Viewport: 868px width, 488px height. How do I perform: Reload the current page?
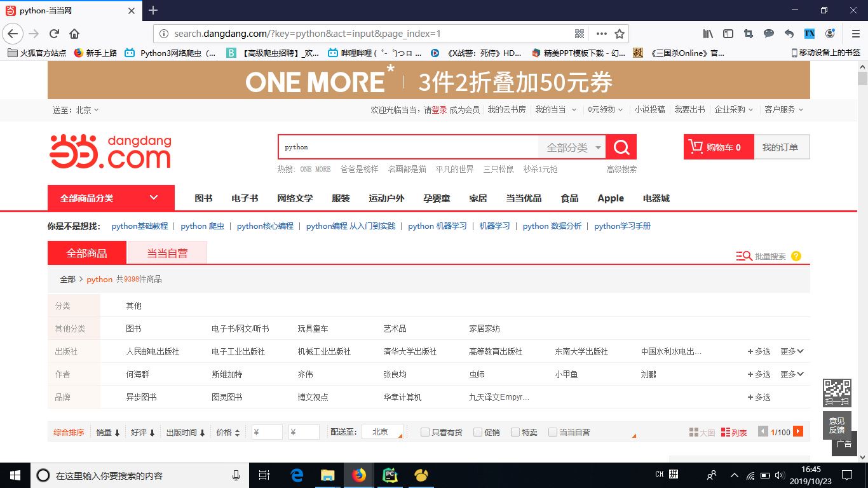click(54, 34)
